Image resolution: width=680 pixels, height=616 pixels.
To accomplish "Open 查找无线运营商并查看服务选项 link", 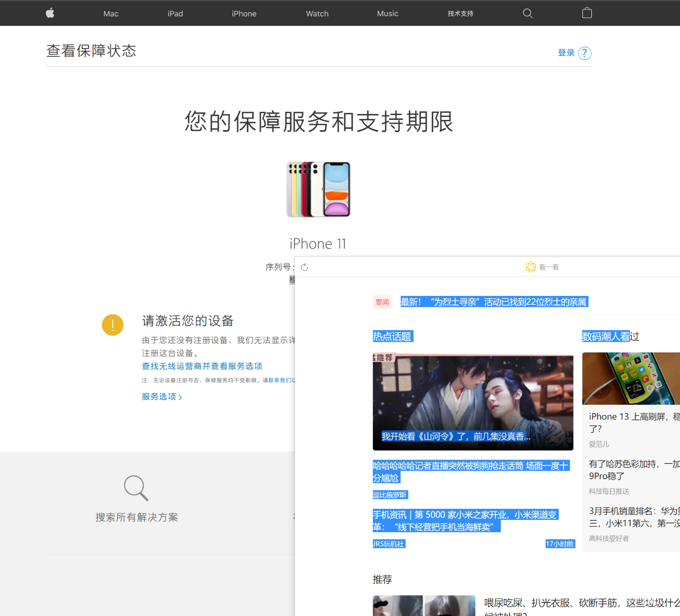I will (x=202, y=366).
